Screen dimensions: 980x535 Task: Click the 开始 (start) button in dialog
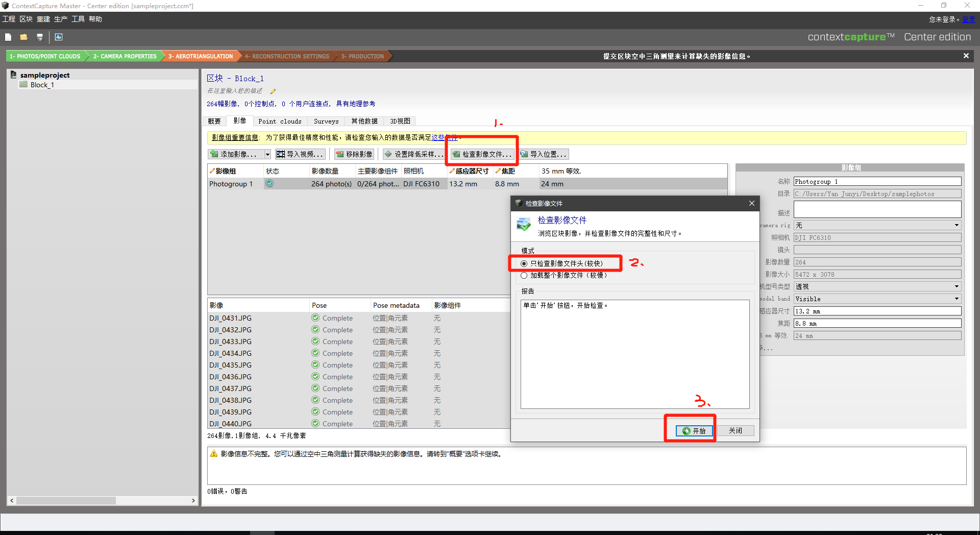tap(694, 431)
